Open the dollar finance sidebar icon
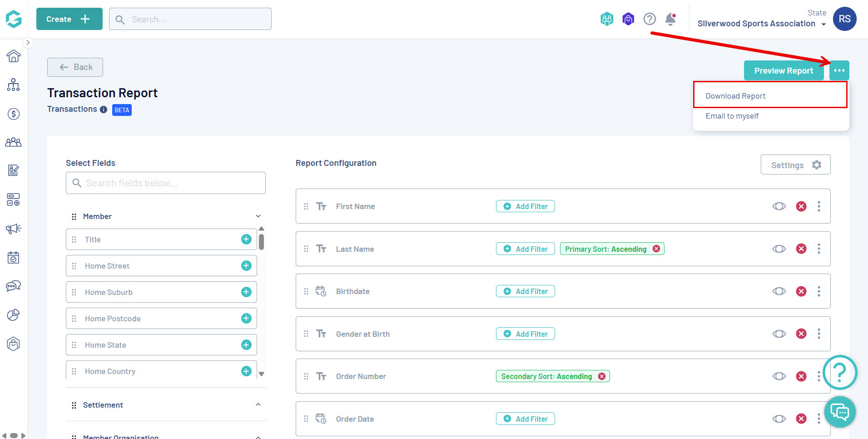This screenshot has height=439, width=868. pos(14,114)
